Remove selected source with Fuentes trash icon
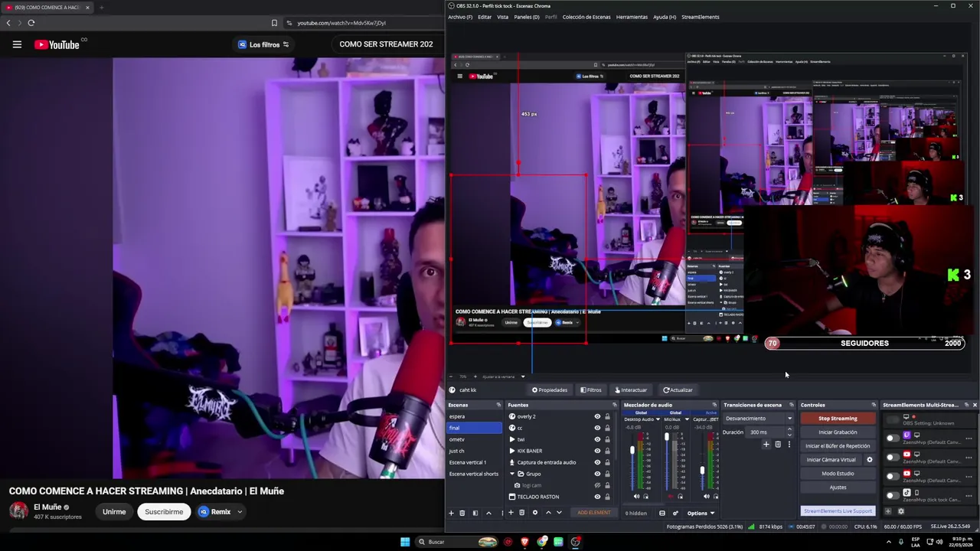The width and height of the screenshot is (980, 551). tap(521, 513)
